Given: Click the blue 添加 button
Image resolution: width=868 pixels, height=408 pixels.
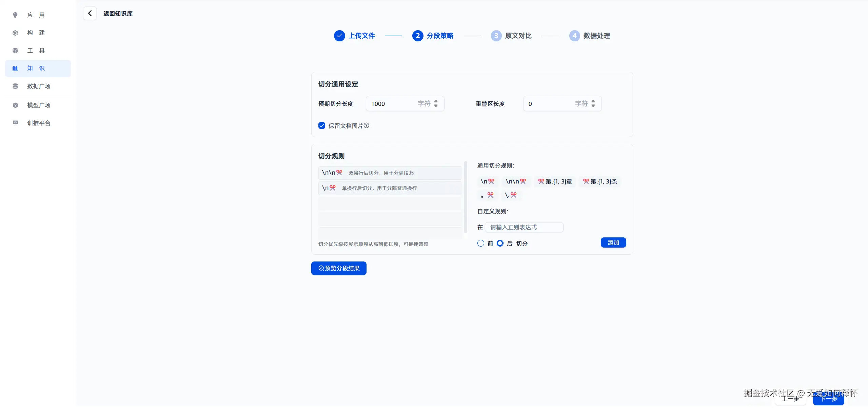Looking at the screenshot, I should (x=613, y=242).
